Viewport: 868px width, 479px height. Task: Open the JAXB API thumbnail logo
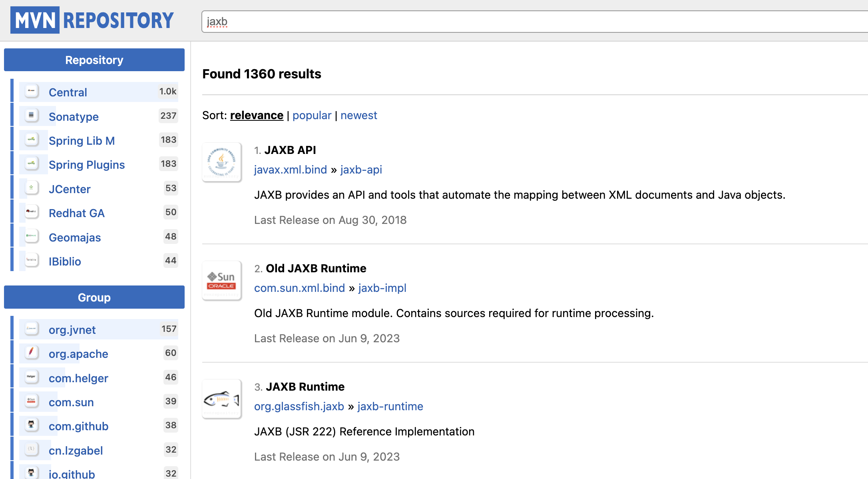coord(222,162)
